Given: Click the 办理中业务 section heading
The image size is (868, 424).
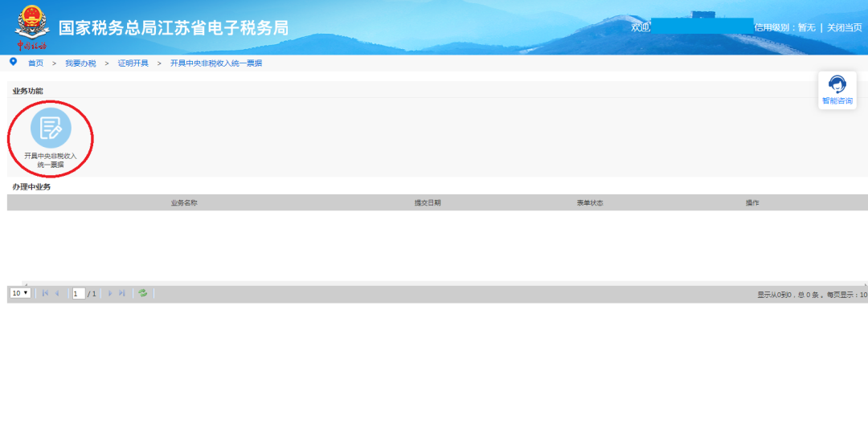Looking at the screenshot, I should coord(31,187).
